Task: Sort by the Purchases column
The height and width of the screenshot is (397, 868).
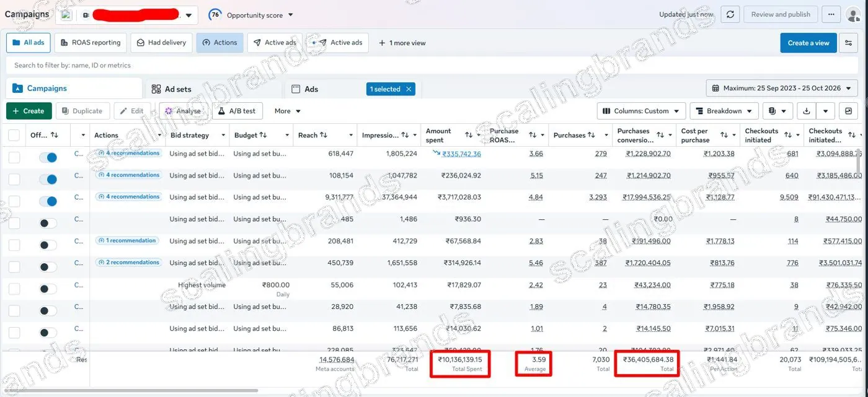Action: point(591,135)
